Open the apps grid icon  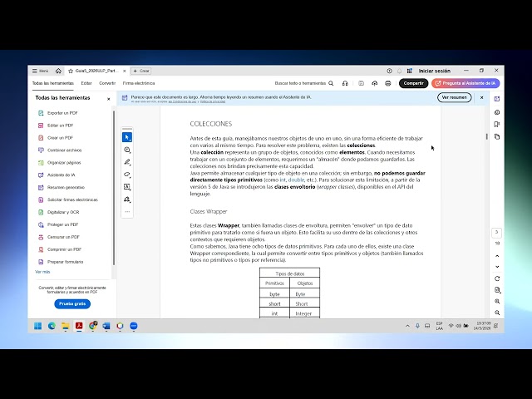point(410,71)
